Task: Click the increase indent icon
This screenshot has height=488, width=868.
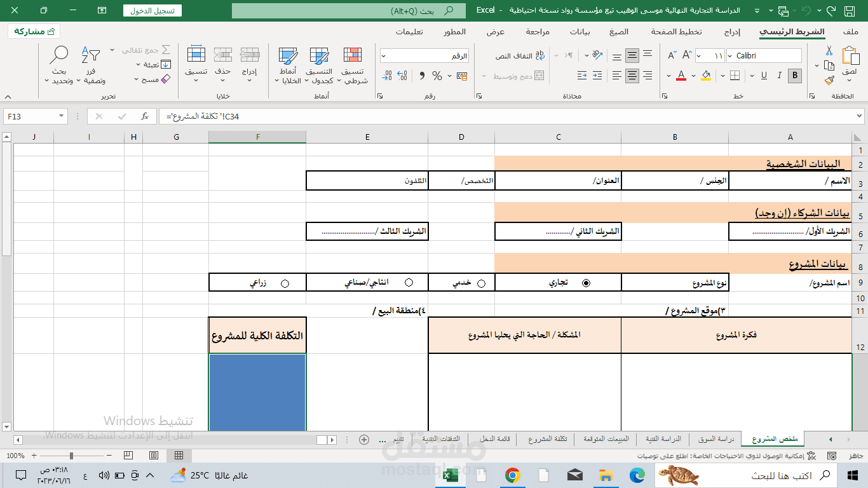Action: click(x=599, y=76)
